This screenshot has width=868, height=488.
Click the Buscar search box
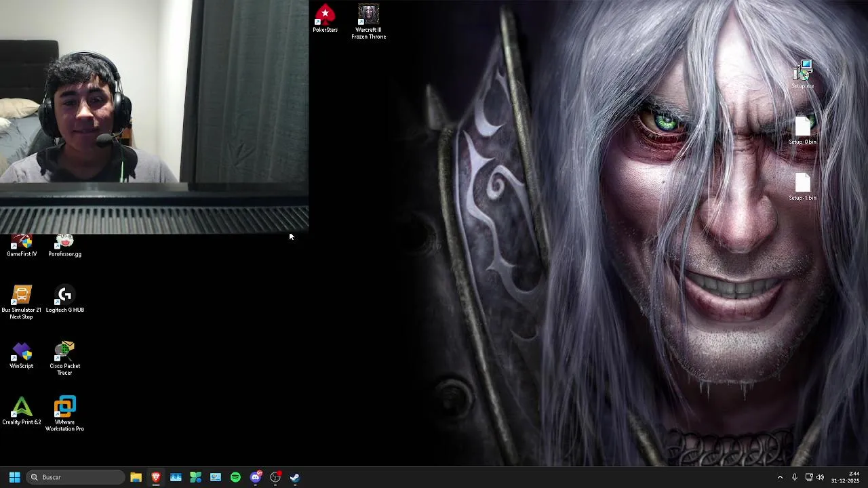click(76, 477)
